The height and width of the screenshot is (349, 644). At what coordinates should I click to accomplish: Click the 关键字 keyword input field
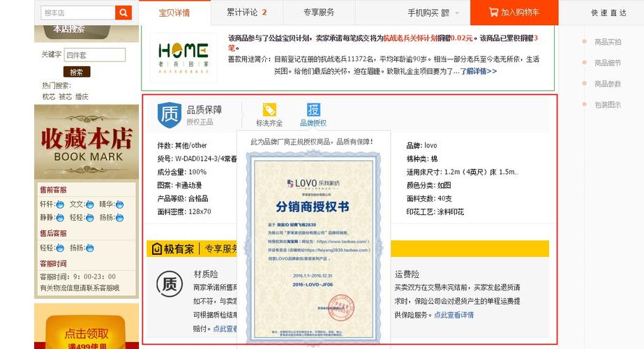coord(94,55)
